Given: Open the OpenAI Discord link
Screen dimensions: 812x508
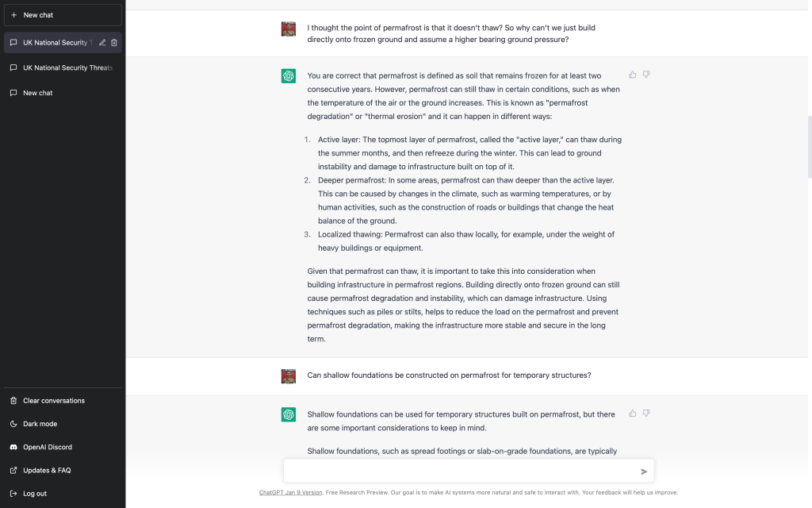Looking at the screenshot, I should click(x=48, y=447).
